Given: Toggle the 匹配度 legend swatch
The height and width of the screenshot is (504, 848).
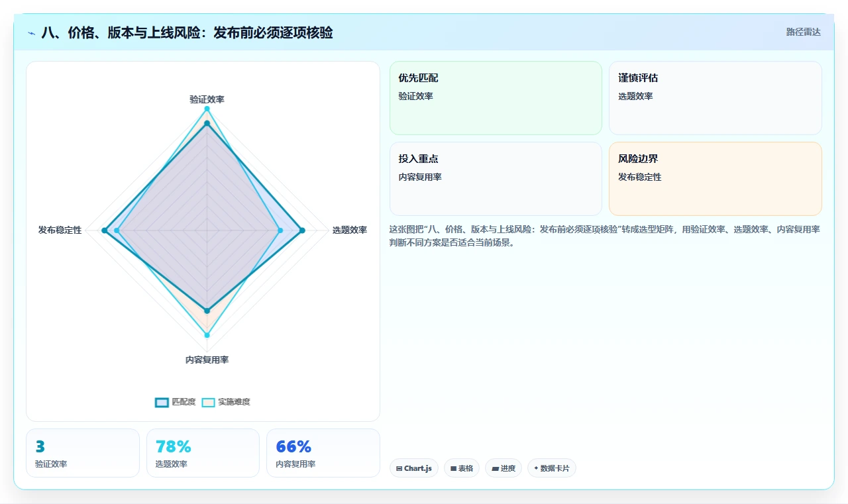Looking at the screenshot, I should [x=162, y=402].
